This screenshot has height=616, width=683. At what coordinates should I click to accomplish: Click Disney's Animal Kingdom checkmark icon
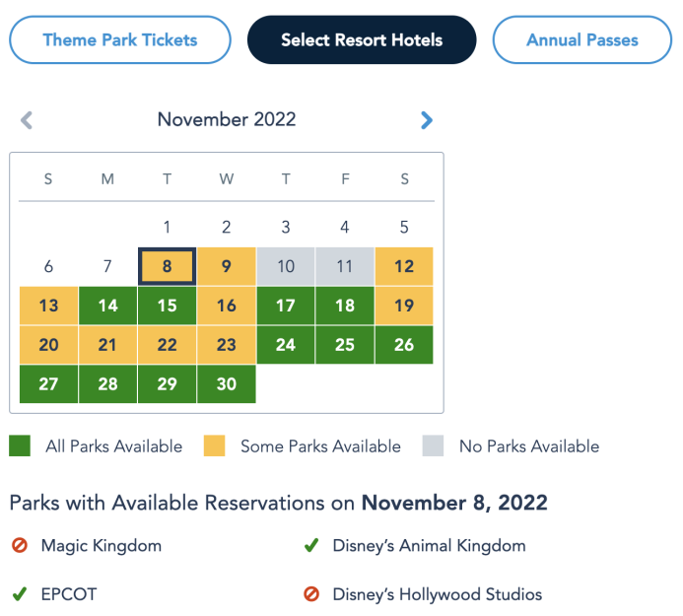tap(311, 545)
